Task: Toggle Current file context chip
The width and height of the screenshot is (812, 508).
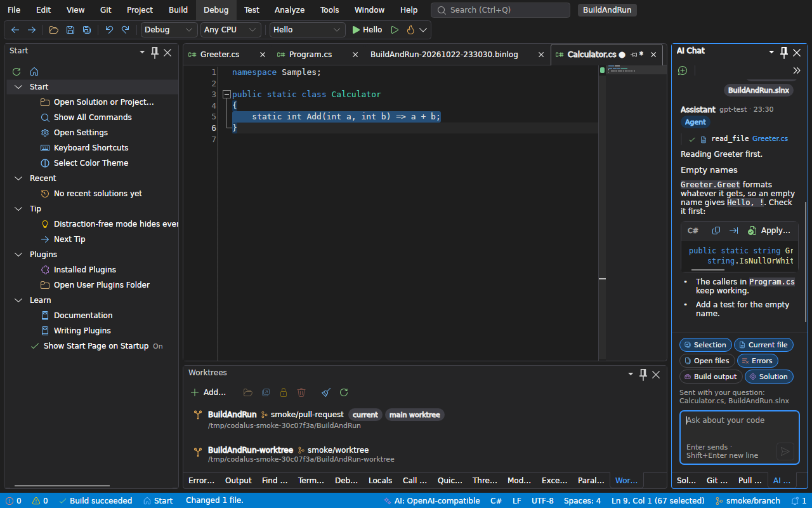Action: tap(764, 345)
